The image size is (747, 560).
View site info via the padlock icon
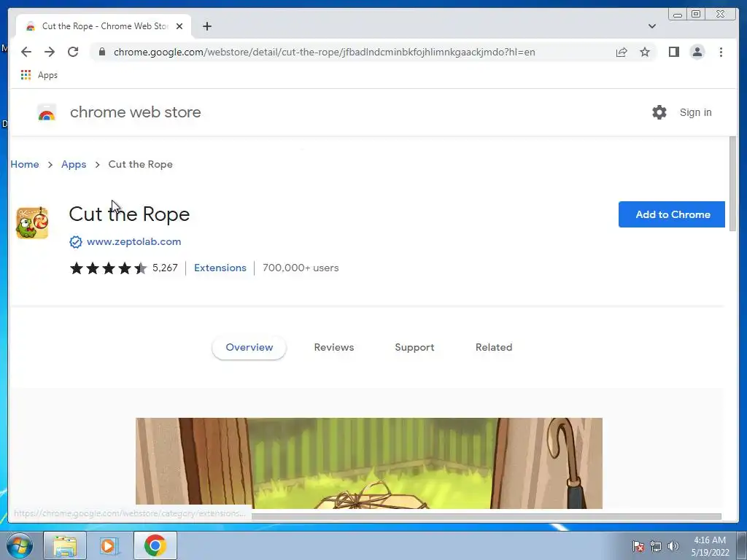102,52
